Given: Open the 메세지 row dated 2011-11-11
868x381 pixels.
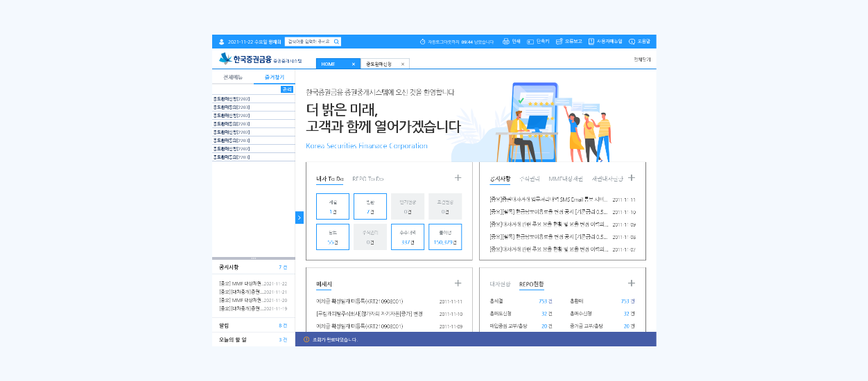Looking at the screenshot, I should pyautogui.click(x=389, y=301).
